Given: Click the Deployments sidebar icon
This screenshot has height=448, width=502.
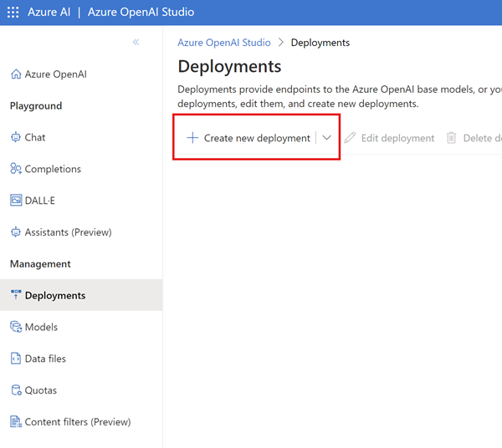Looking at the screenshot, I should tap(16, 294).
